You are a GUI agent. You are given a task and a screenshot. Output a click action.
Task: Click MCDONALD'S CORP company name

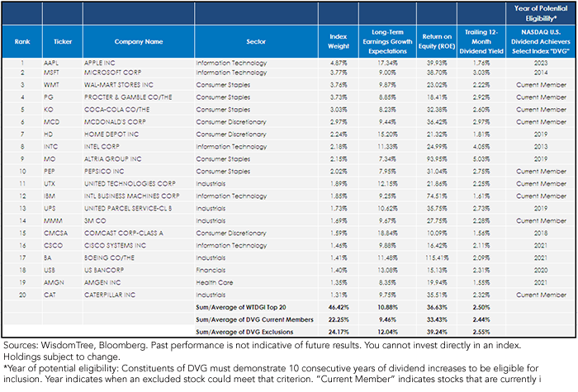pos(115,122)
